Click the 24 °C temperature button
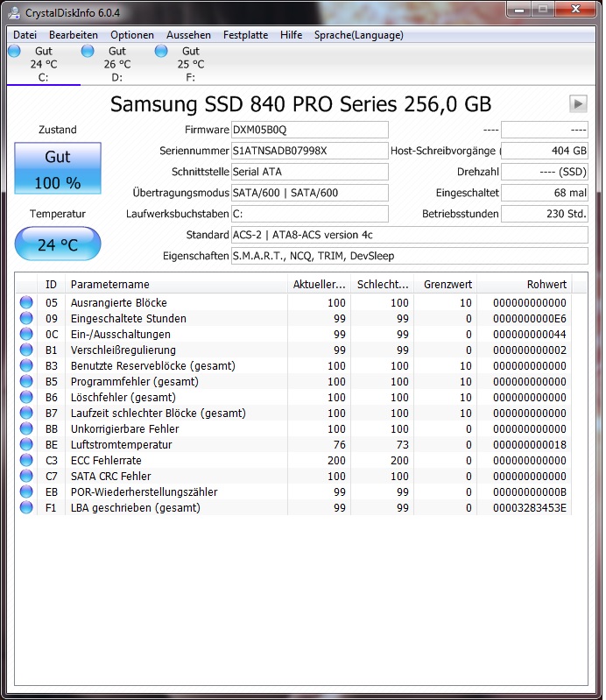This screenshot has height=700, width=606. tap(58, 244)
